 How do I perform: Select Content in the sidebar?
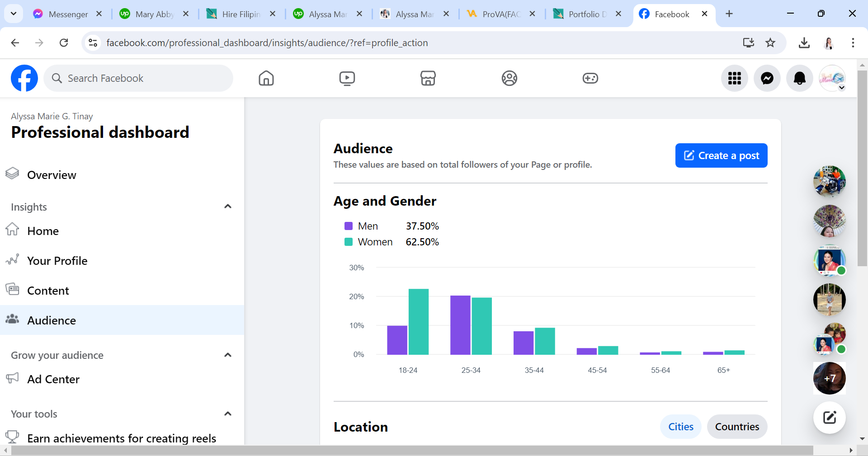[x=48, y=291]
